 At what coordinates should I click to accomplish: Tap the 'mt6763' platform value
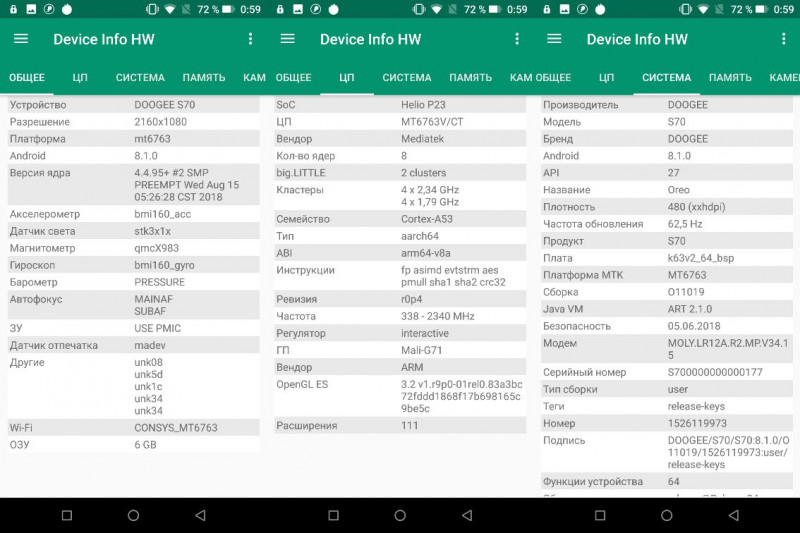click(153, 139)
